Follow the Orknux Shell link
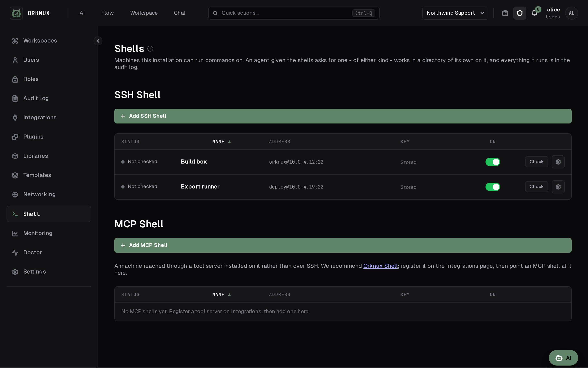The width and height of the screenshot is (588, 368). click(x=380, y=266)
